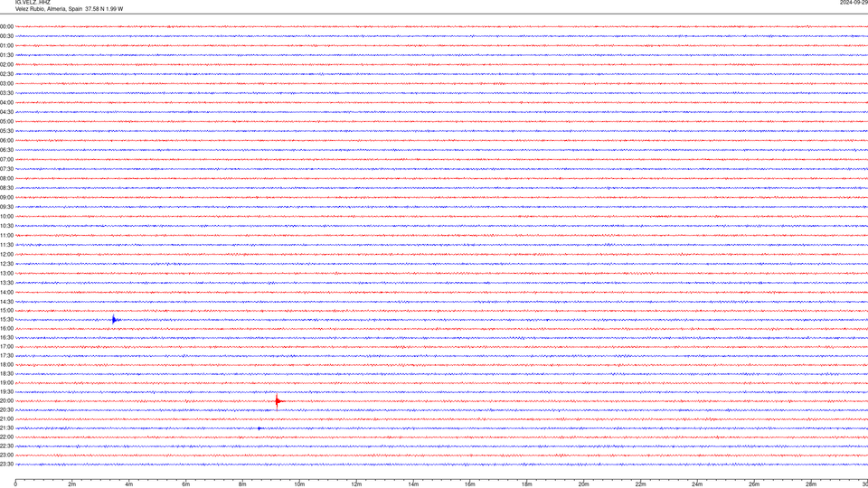The image size is (868, 488).
Task: Click the 07:30 time label
Action: coord(6,169)
